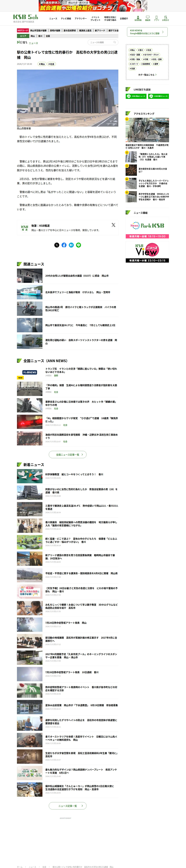Click the ニュース記事一覧 button
The image size is (186, 868).
(x=68, y=806)
